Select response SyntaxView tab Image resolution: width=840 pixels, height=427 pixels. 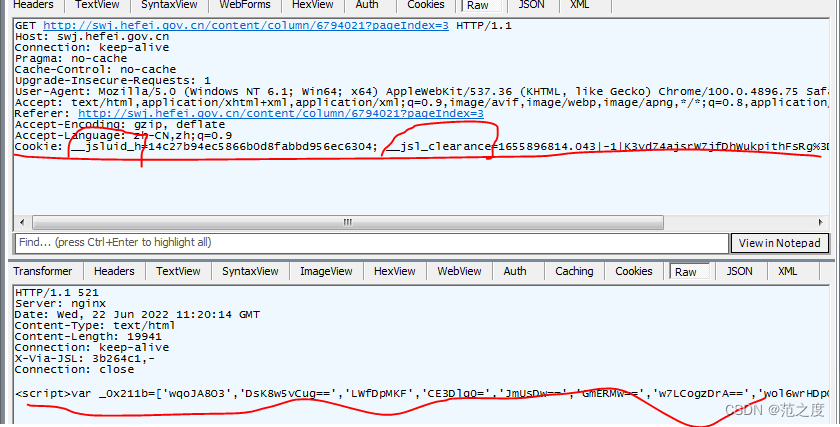(x=250, y=271)
